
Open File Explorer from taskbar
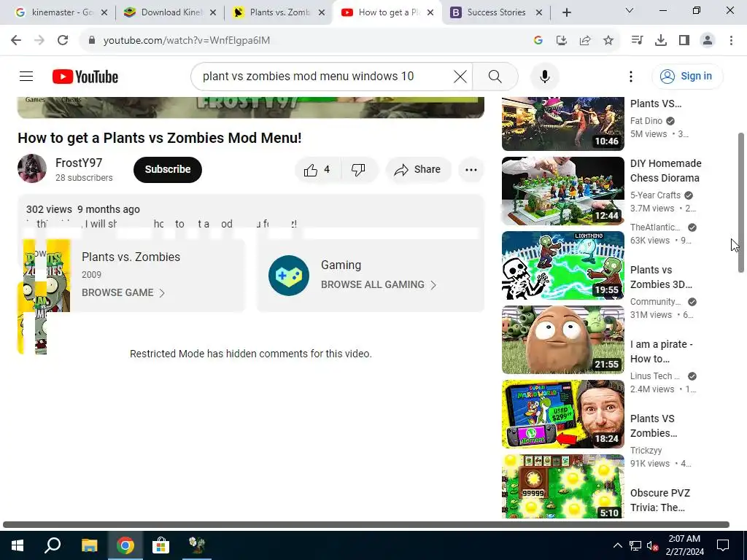(89, 545)
